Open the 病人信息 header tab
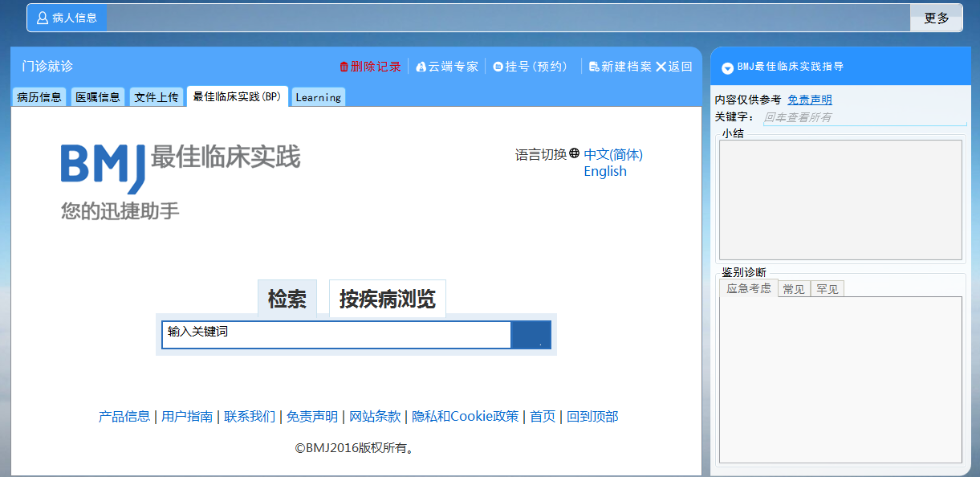Screen dimensions: 980x477 [67, 18]
